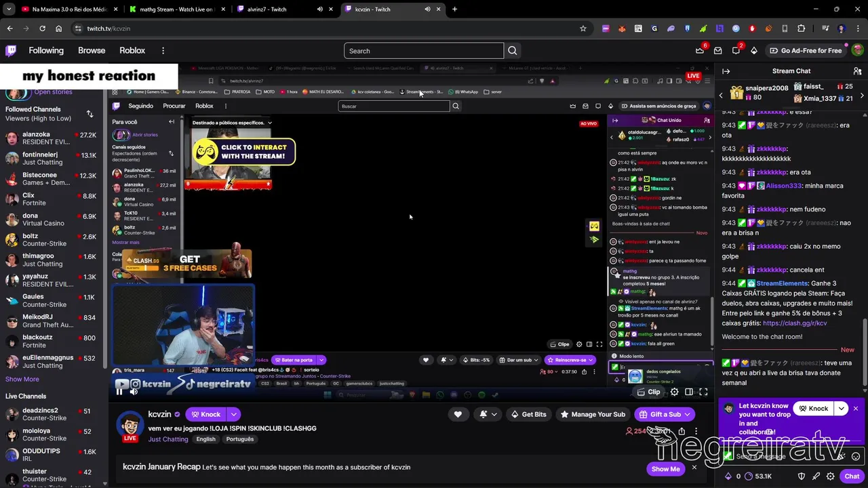
Task: Open the chat settings gear
Action: 831,476
